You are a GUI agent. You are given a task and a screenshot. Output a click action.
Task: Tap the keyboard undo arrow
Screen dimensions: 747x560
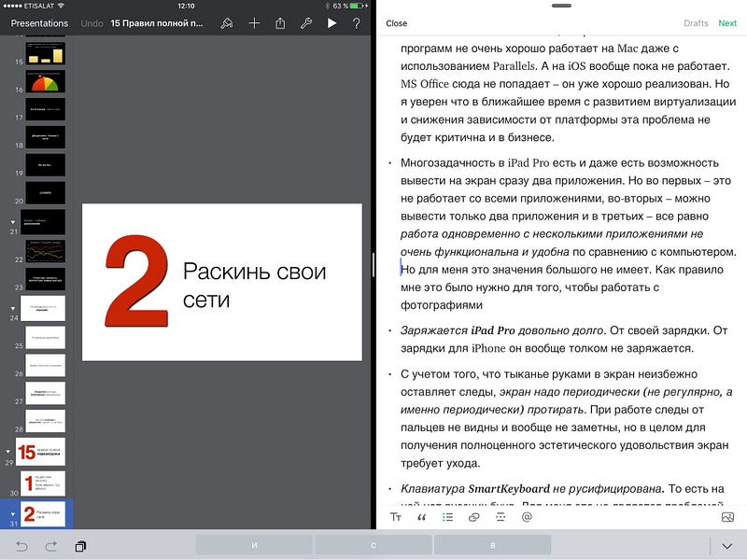(21, 546)
